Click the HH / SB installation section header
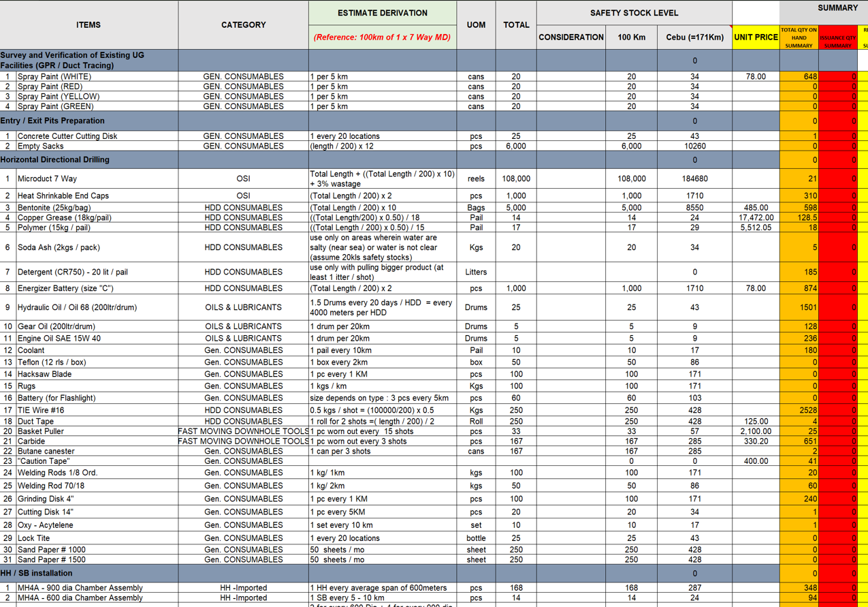Image resolution: width=868 pixels, height=607 pixels. click(68, 574)
